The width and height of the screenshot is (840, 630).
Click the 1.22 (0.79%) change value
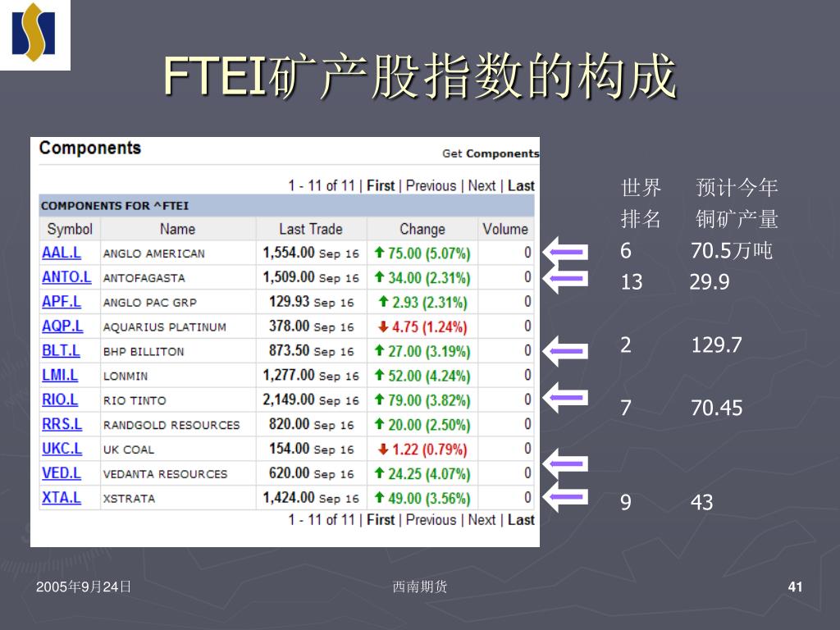429,450
